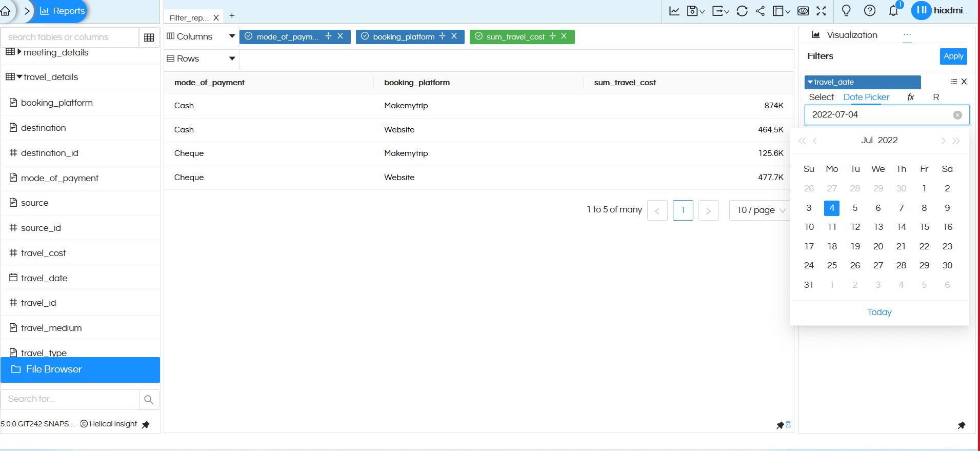The height and width of the screenshot is (451, 980).
Task: Refresh the report data
Action: [742, 11]
